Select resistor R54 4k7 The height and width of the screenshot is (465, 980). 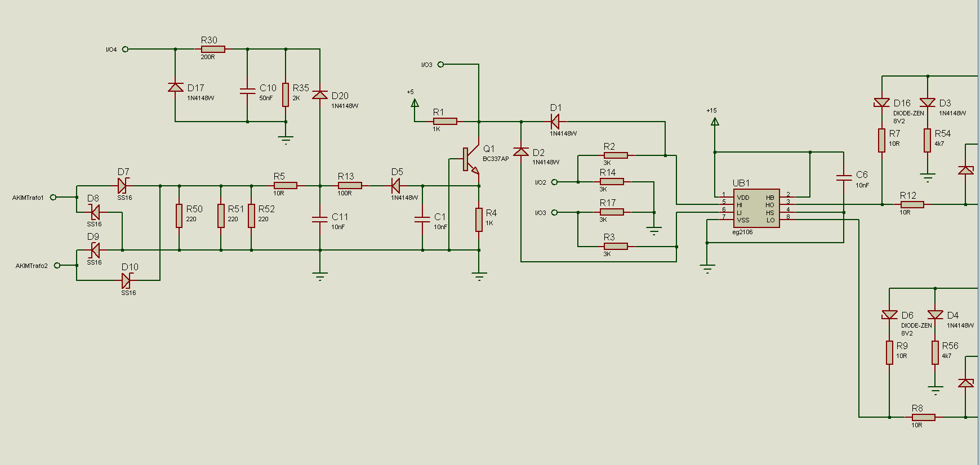[927, 140]
